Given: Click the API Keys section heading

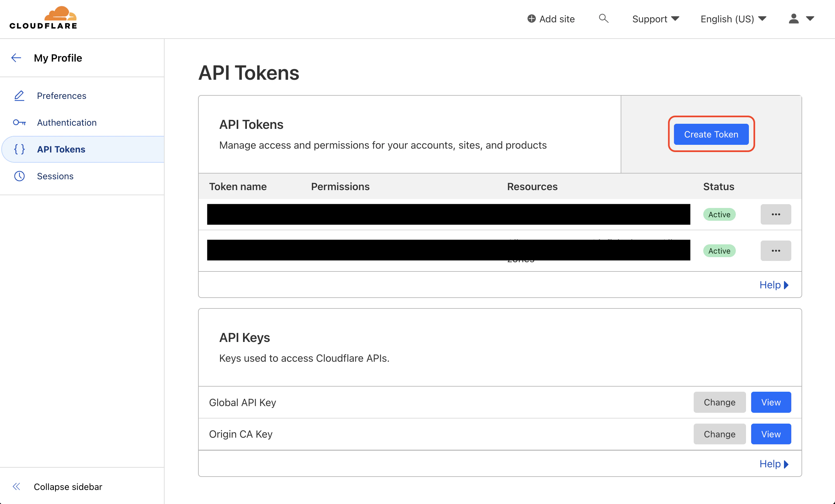Looking at the screenshot, I should coord(244,337).
